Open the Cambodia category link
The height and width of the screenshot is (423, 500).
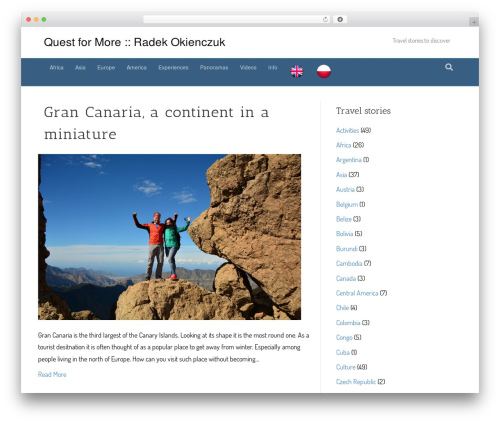click(x=349, y=263)
